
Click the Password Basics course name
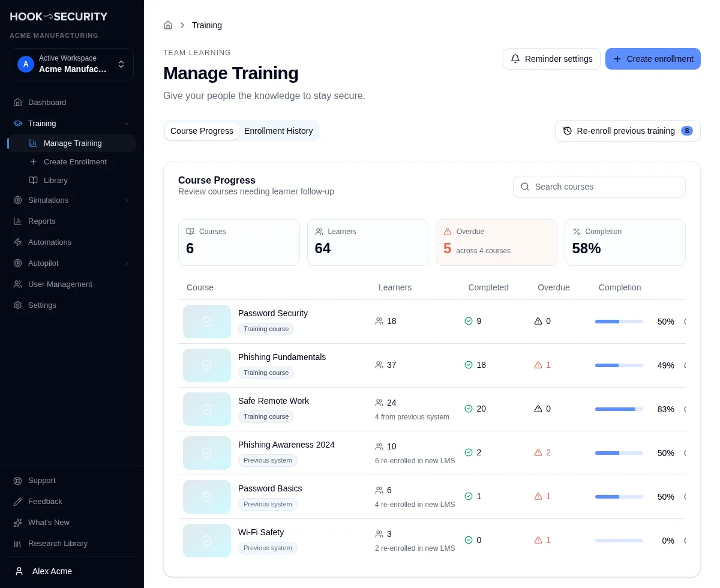(270, 488)
